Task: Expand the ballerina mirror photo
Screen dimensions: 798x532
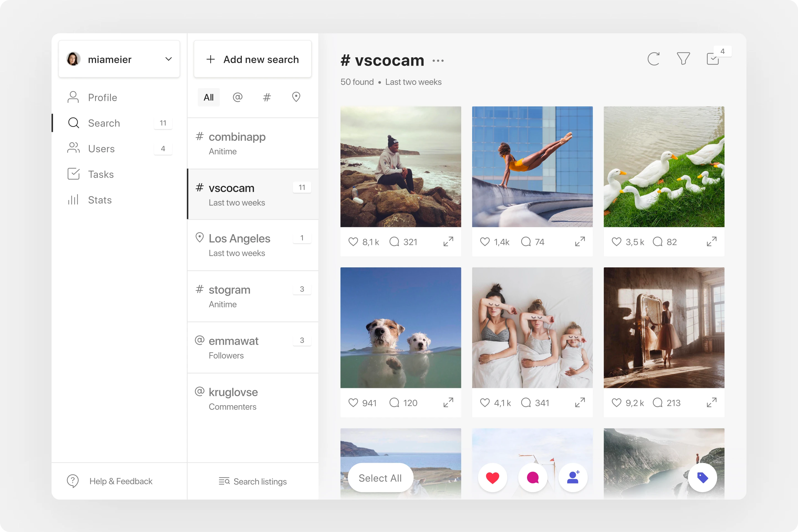Action: coord(712,402)
